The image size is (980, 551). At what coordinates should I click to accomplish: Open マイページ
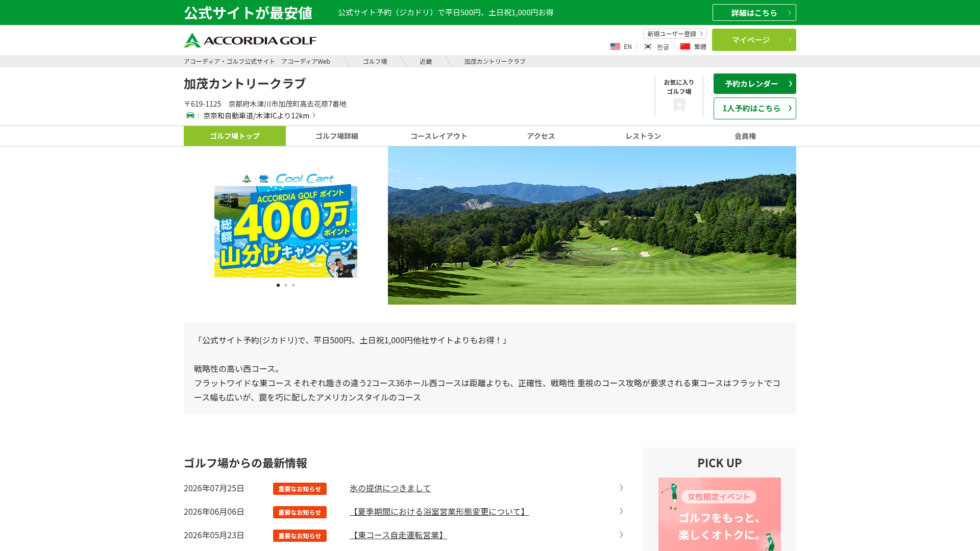coord(754,40)
